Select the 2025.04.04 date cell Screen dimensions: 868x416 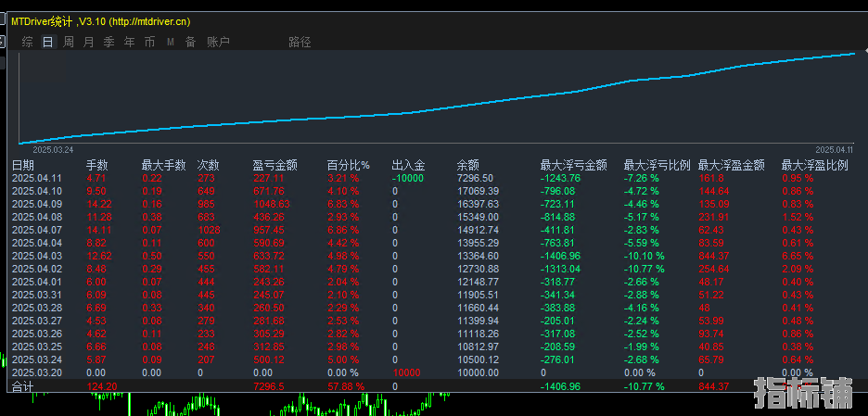click(36, 243)
